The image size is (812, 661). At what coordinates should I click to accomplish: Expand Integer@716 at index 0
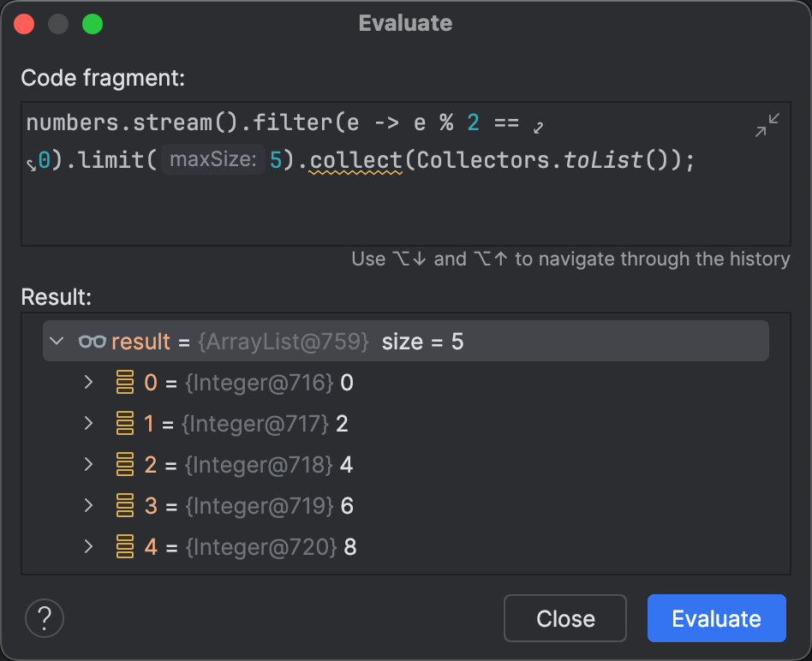tap(88, 382)
